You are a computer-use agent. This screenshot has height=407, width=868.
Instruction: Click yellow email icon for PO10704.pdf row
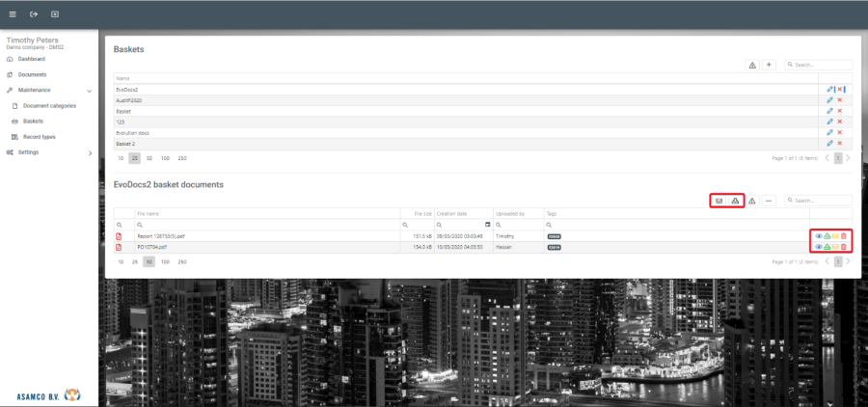(836, 247)
